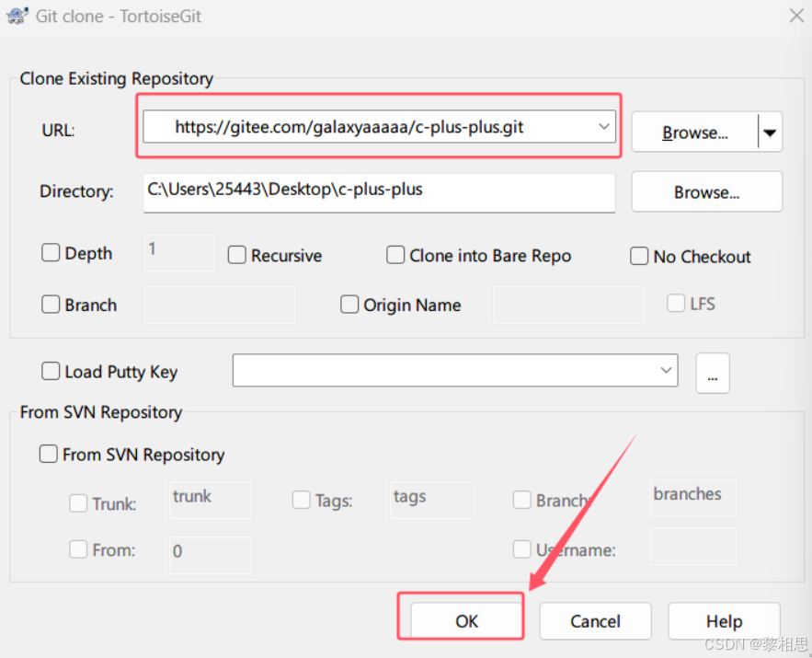812x658 pixels.
Task: Tick the No Checkout checkbox
Action: point(638,256)
